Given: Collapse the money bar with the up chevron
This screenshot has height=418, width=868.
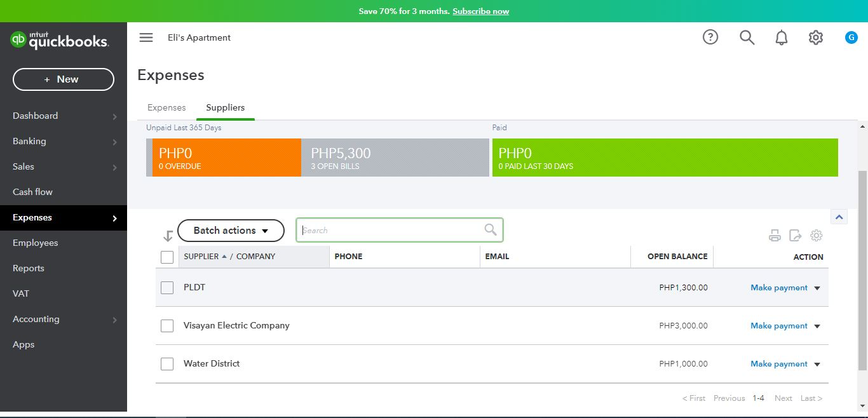Looking at the screenshot, I should coord(839,217).
